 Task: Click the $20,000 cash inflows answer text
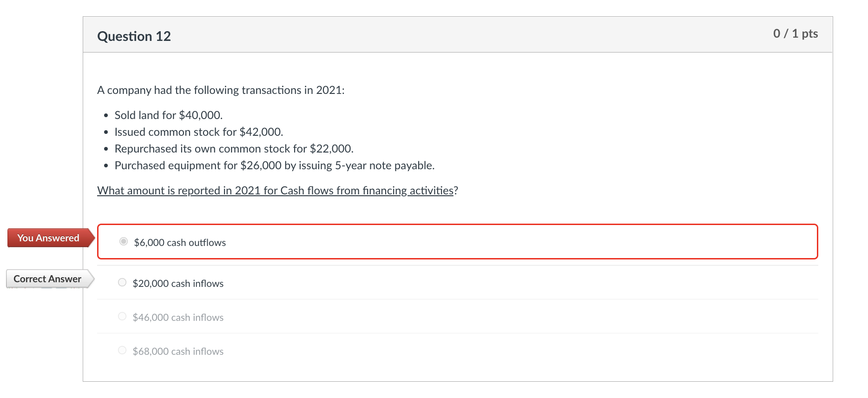pos(178,283)
